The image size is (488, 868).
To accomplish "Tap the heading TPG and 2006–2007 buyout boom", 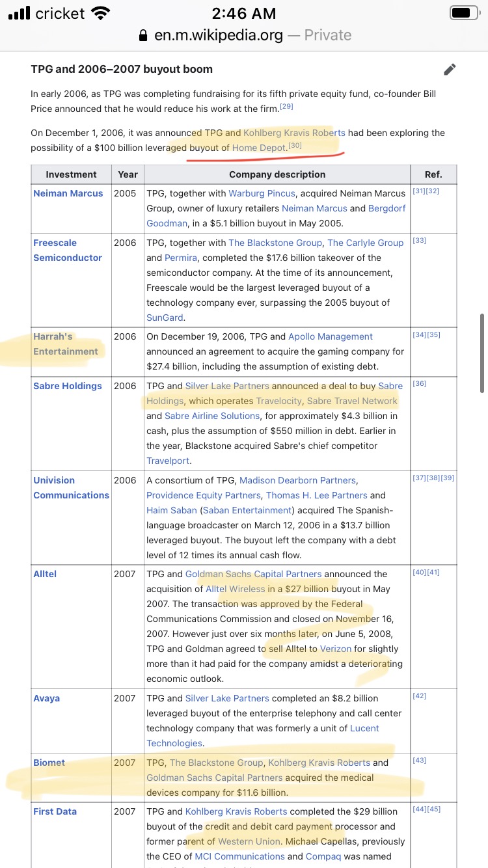I will point(122,69).
